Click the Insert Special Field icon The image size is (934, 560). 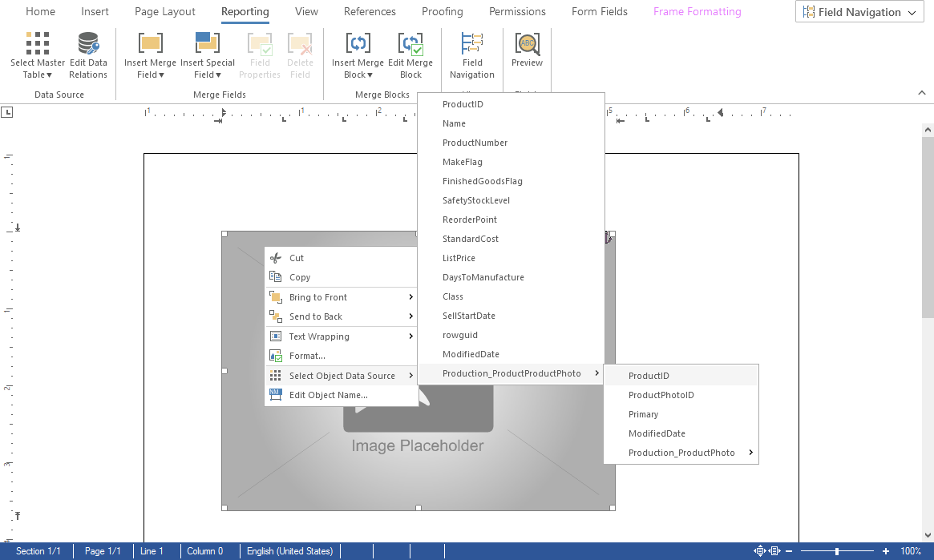click(208, 43)
